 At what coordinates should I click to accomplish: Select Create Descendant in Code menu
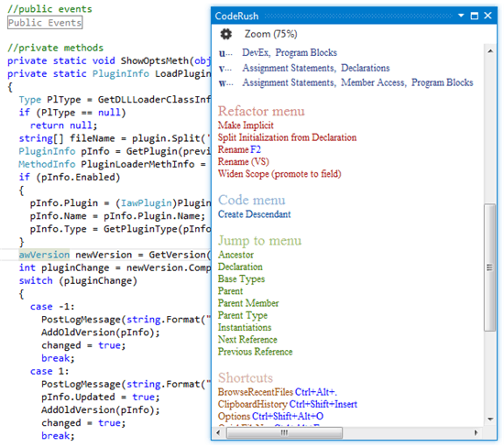[x=255, y=214]
